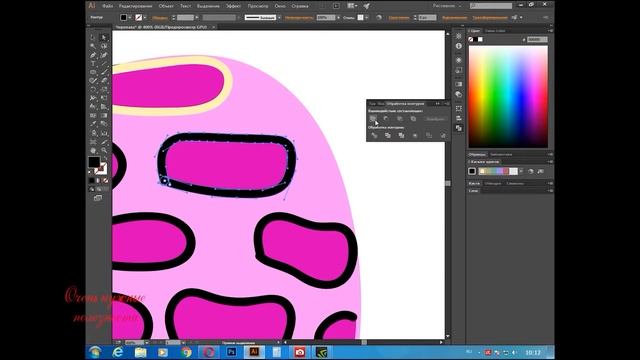640x360 pixels.
Task: Click black swatch in Color panel
Action: [476, 39]
